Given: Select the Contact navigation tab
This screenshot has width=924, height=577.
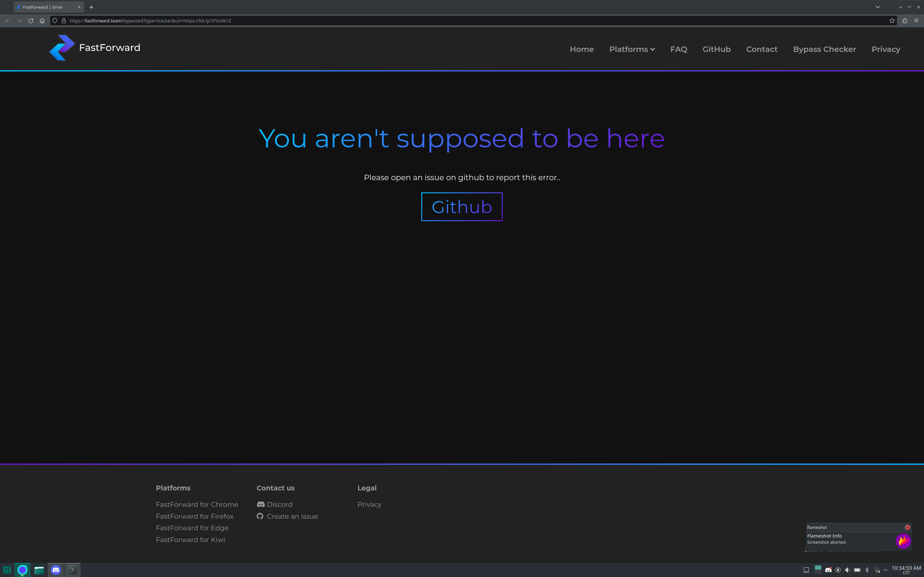Looking at the screenshot, I should (762, 49).
